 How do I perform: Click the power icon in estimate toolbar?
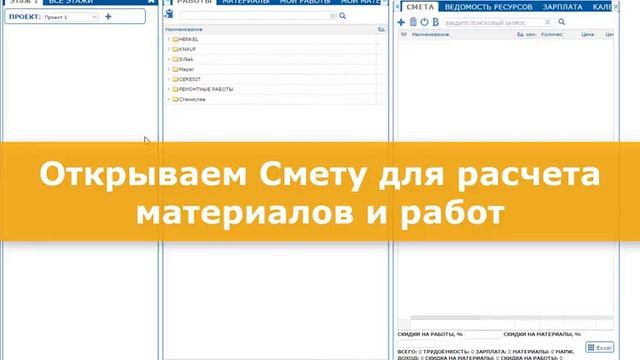click(424, 22)
